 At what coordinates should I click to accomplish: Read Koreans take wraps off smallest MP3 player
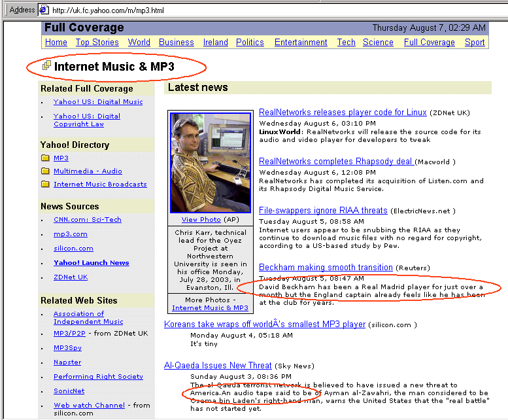265,324
